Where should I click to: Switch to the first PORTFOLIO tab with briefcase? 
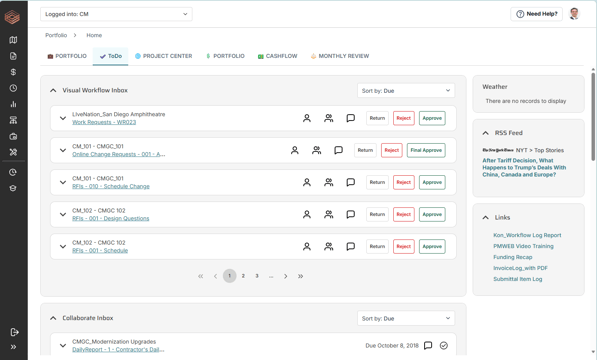coord(67,56)
